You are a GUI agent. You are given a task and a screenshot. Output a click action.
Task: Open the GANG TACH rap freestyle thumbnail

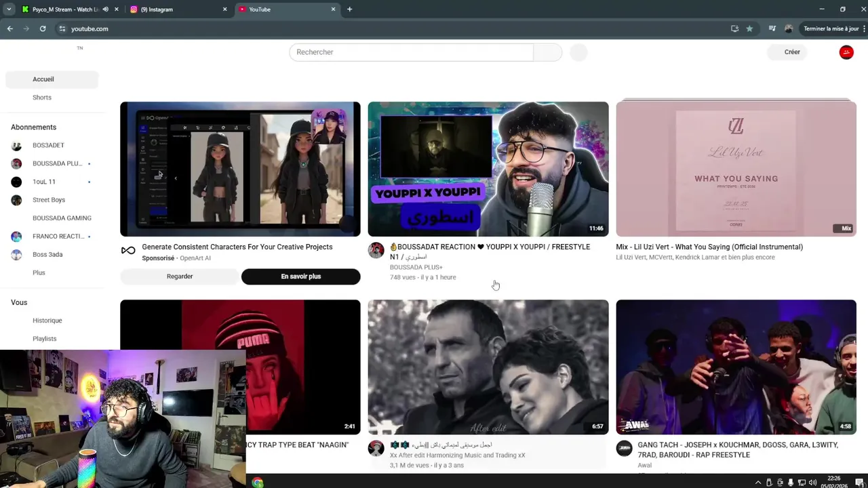click(736, 367)
